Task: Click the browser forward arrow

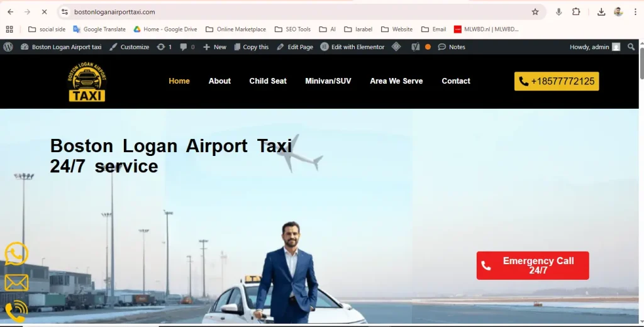Action: pyautogui.click(x=27, y=12)
